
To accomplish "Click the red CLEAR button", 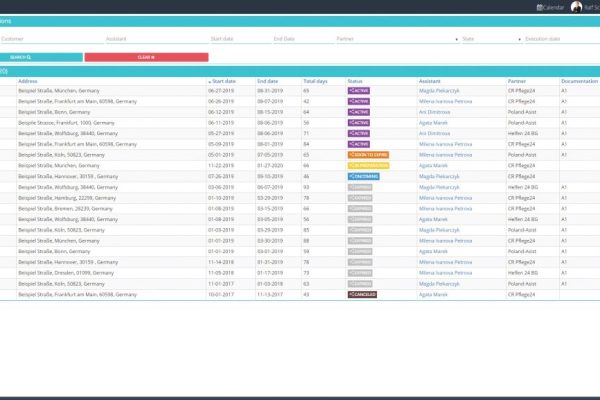I will point(147,57).
